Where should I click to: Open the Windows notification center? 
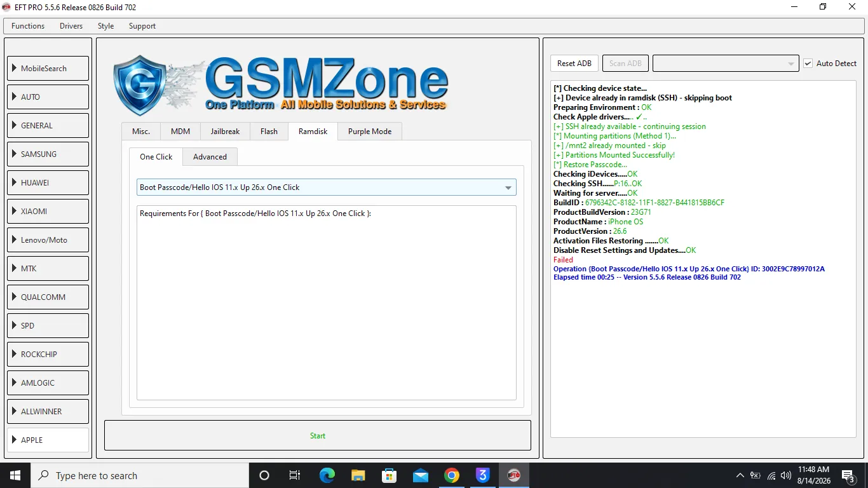tap(848, 475)
